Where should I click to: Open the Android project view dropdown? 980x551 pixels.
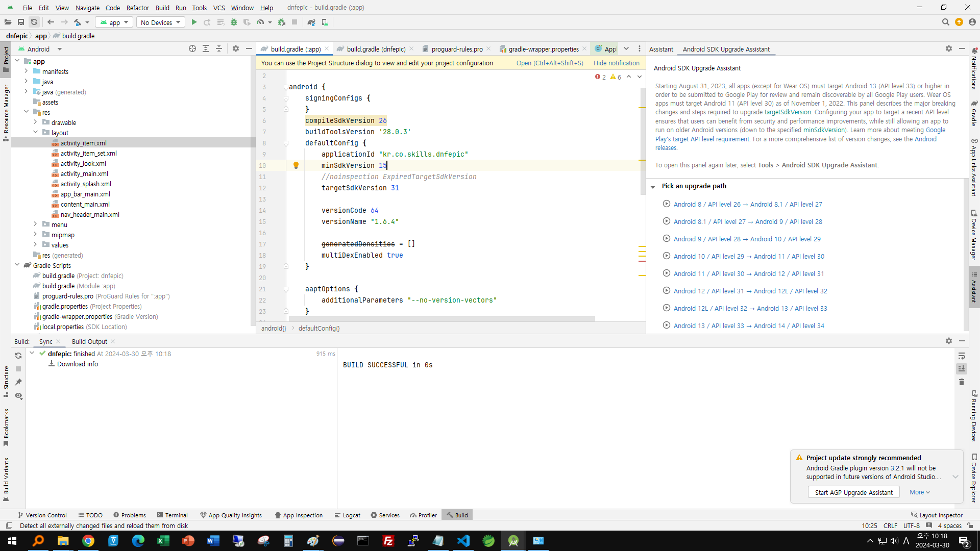[x=60, y=49]
